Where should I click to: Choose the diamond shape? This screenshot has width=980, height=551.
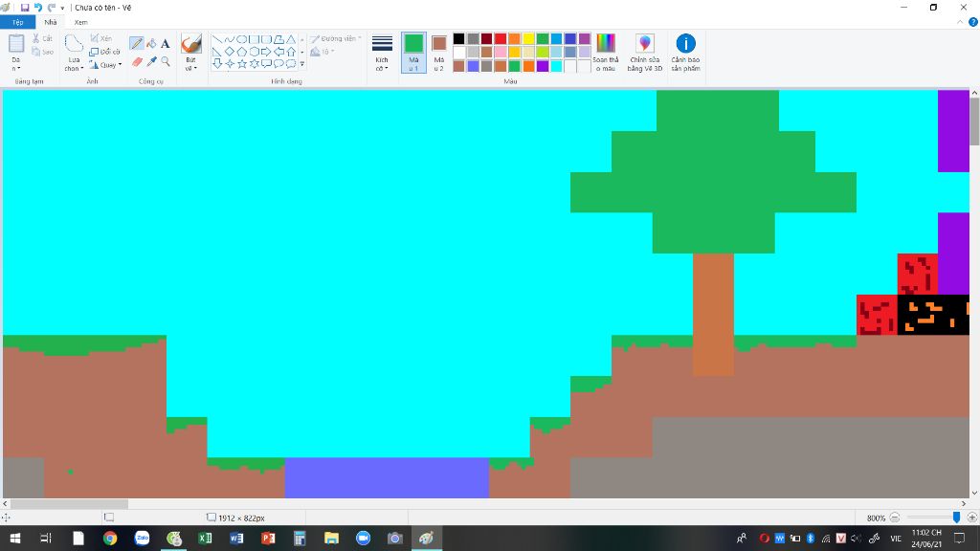[x=230, y=52]
